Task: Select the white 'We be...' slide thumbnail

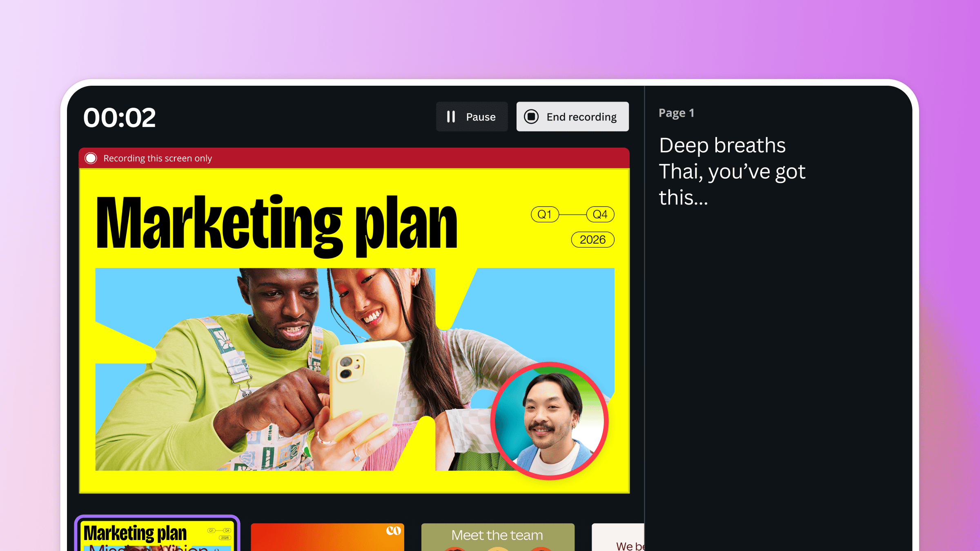Action: pyautogui.click(x=618, y=539)
